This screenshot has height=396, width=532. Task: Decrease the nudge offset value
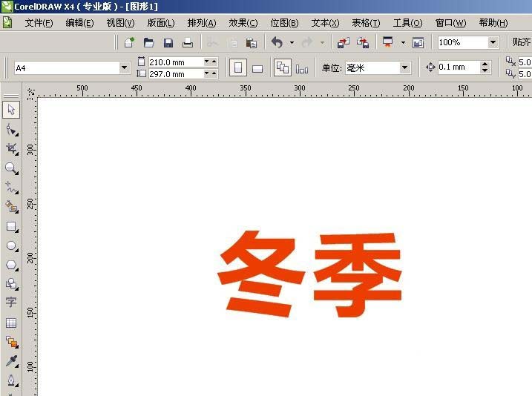pos(485,70)
